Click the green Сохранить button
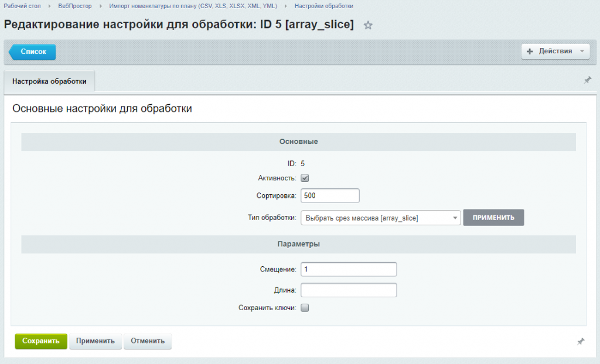 coord(41,341)
